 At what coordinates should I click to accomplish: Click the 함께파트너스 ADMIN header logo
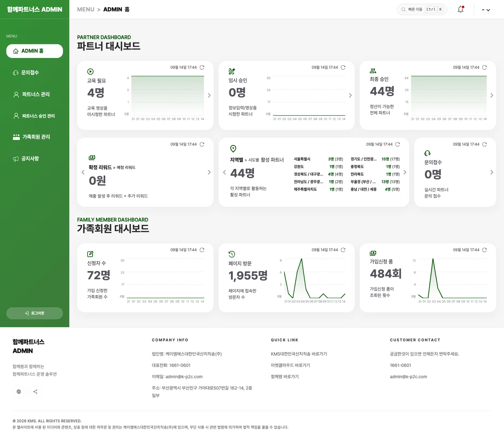click(35, 9)
